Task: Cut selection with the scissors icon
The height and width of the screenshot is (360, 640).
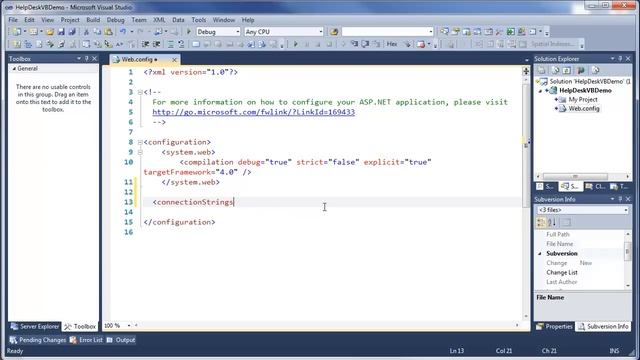Action: coord(86,31)
